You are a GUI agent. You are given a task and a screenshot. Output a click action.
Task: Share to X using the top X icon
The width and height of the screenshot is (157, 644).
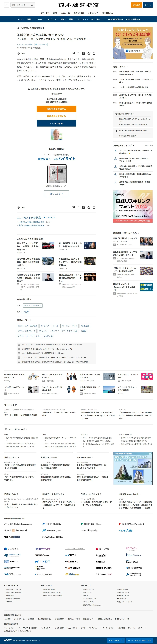click(84, 53)
